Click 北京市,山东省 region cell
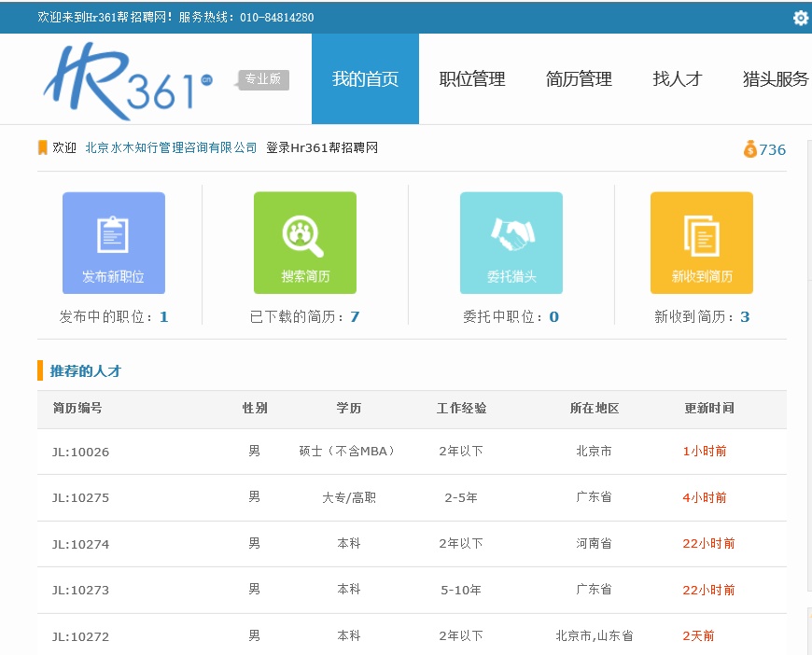Screen dimensions: 812x655 click(595, 635)
